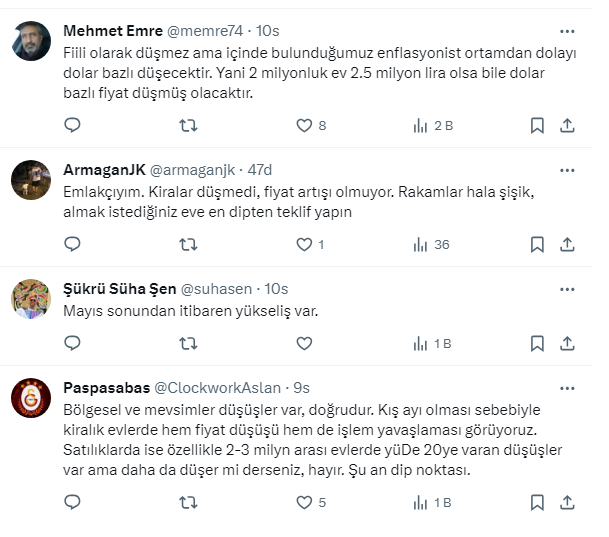View Paspasabas tweet view count stats

pyautogui.click(x=421, y=503)
